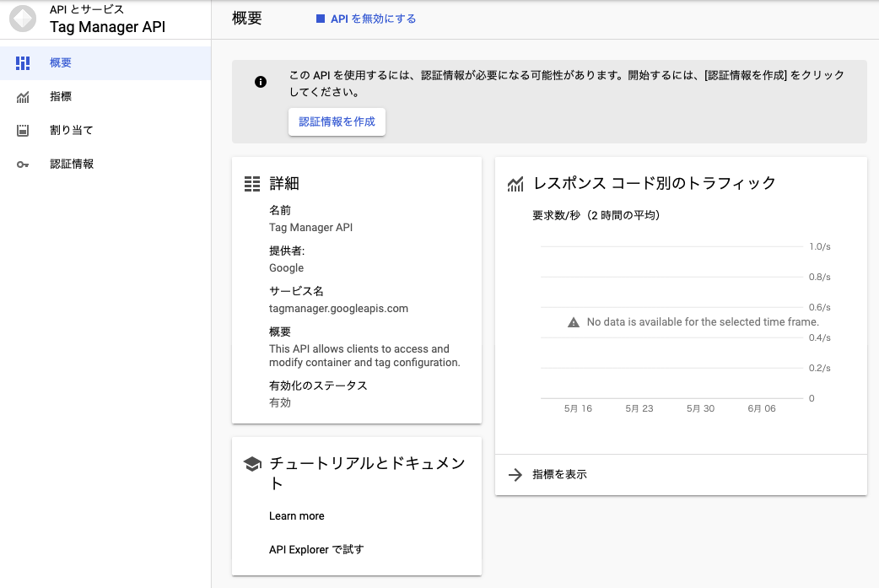Click the No data is available message
Viewport: 879px width, 588px height.
[x=703, y=321]
